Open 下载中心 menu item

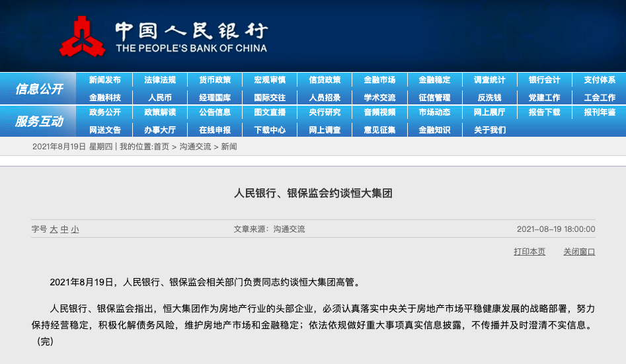(x=270, y=130)
